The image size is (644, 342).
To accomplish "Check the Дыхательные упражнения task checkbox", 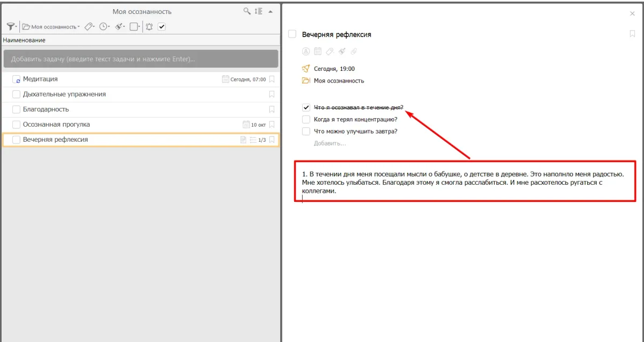I will [16, 94].
